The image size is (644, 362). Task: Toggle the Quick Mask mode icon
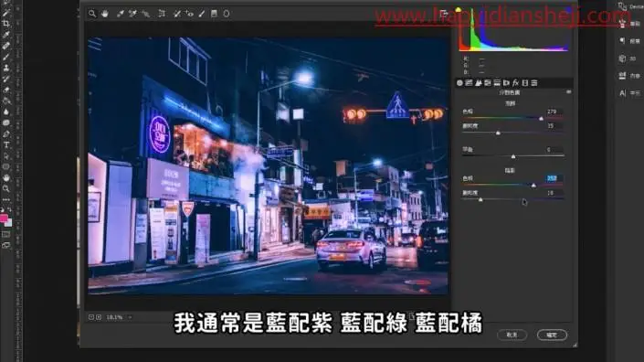6,235
